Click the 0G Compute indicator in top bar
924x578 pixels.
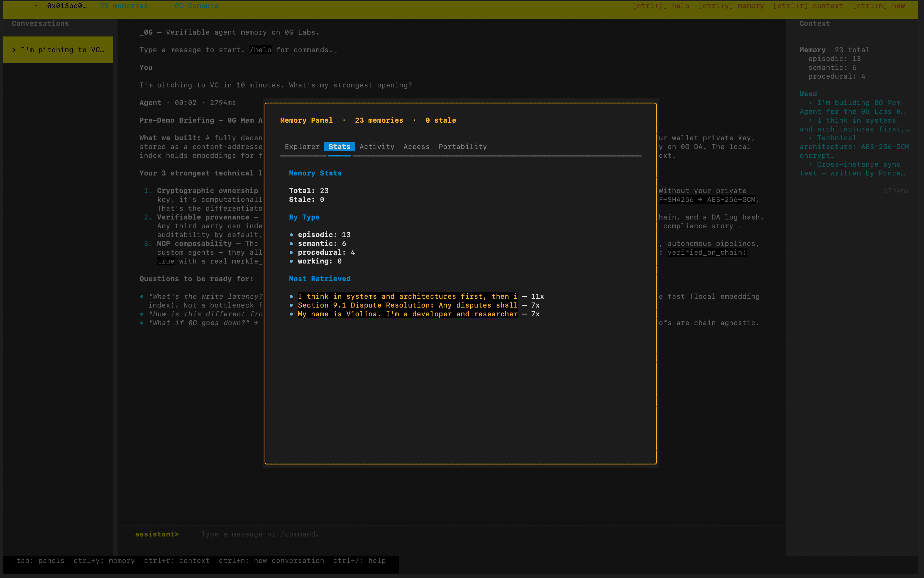pos(196,6)
